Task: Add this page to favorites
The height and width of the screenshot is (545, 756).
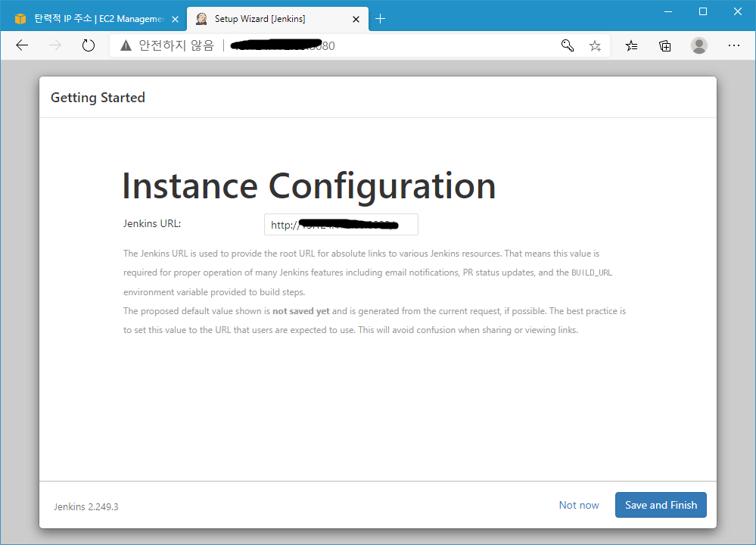Action: [595, 46]
